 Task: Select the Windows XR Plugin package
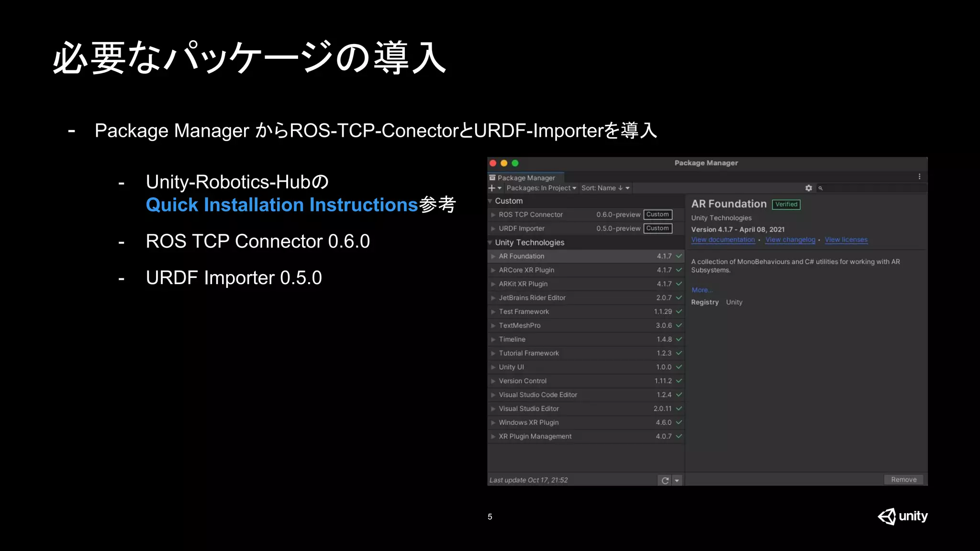(586, 422)
